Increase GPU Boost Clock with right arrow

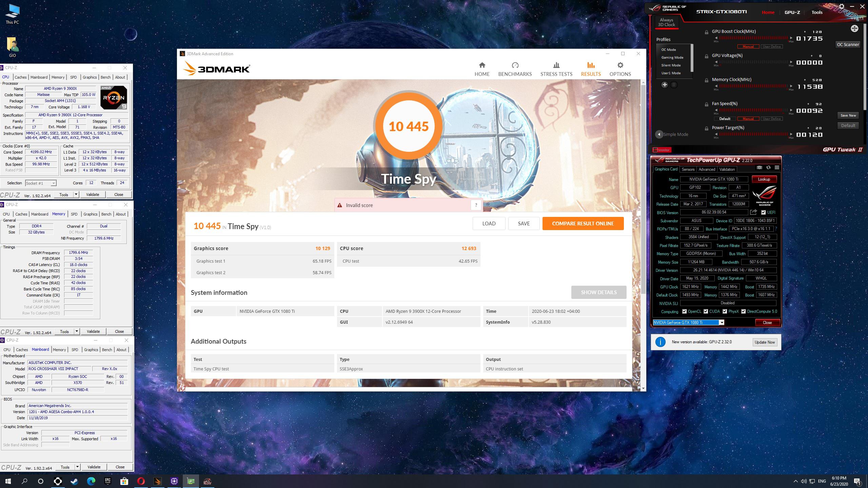coord(791,38)
